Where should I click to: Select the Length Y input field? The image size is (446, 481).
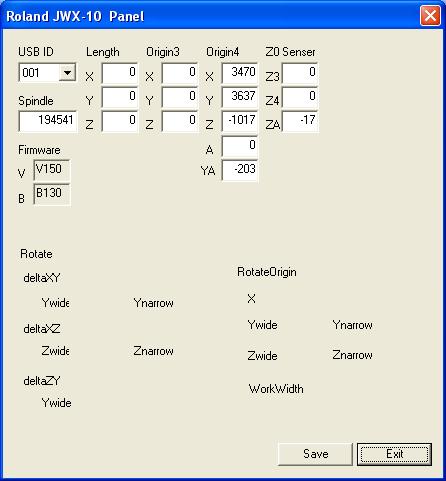pos(120,97)
